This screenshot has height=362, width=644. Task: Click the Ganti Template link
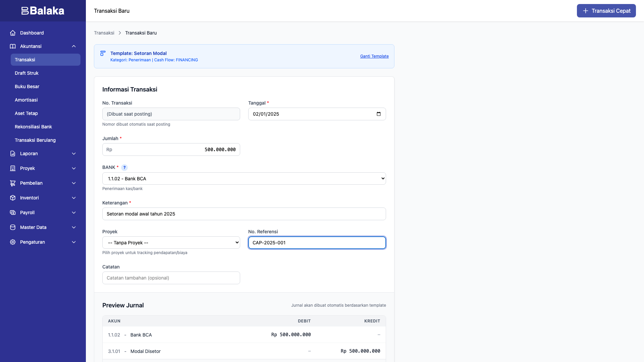point(374,56)
